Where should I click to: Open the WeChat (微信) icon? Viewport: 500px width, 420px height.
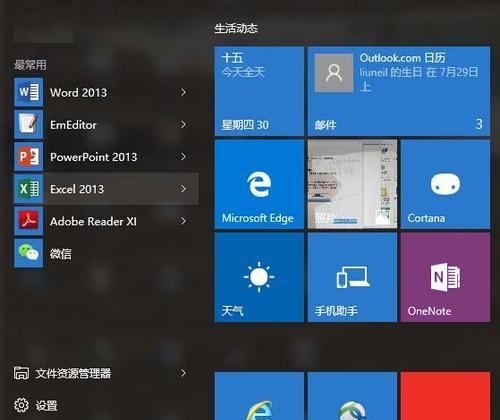click(x=29, y=253)
